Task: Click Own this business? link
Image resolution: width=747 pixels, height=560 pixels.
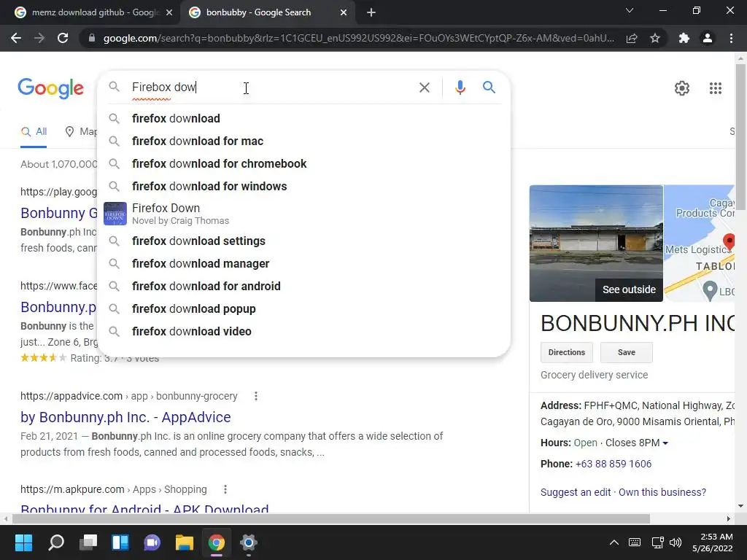Action: [662, 492]
